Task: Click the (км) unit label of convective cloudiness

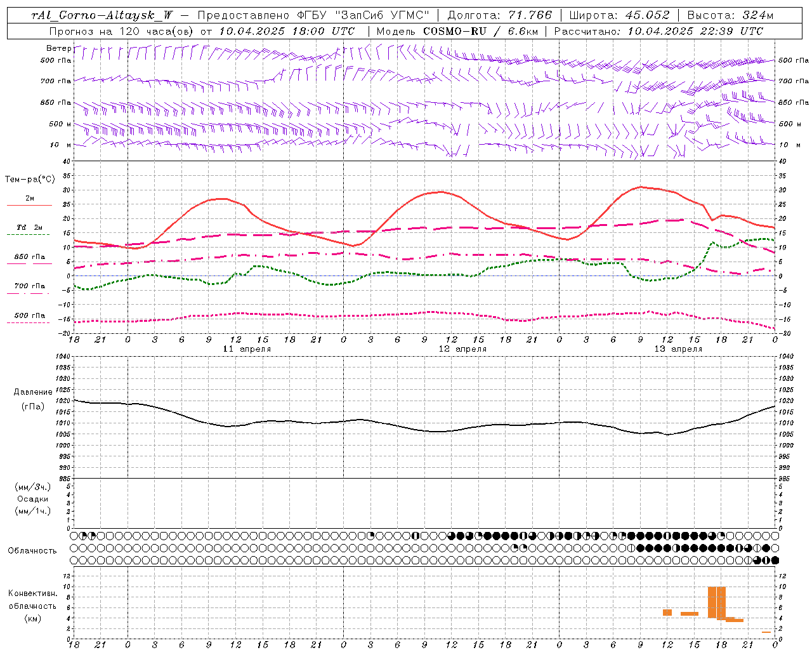Action: click(x=32, y=618)
